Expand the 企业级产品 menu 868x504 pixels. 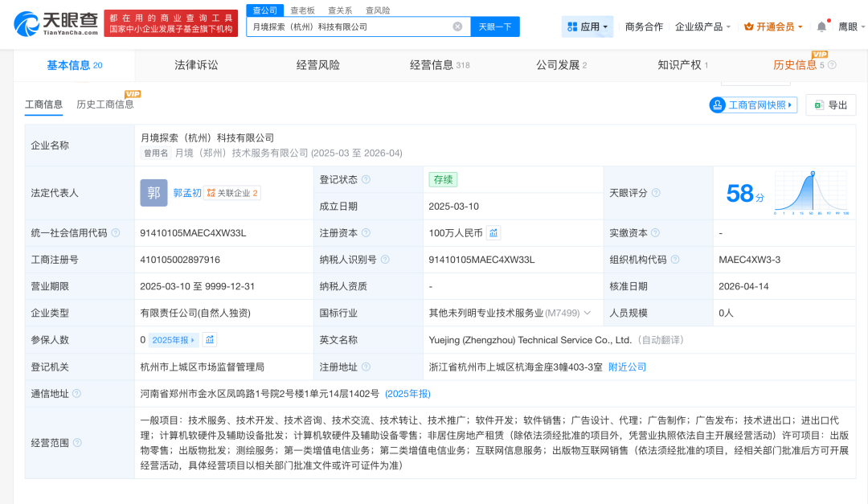(703, 27)
